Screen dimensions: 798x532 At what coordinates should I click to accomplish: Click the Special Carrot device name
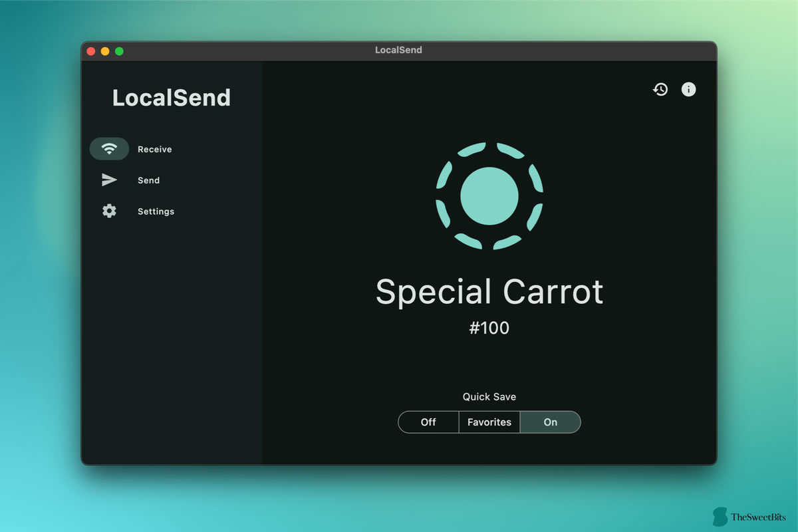489,292
